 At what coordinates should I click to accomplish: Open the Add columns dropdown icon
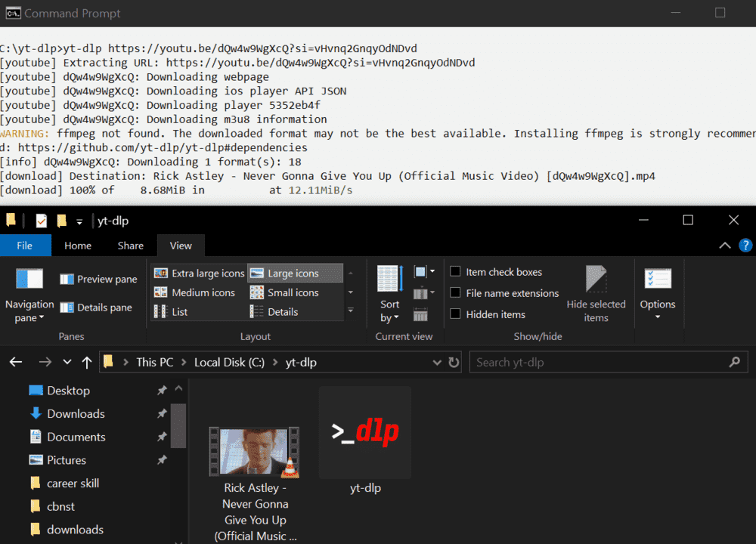click(424, 293)
